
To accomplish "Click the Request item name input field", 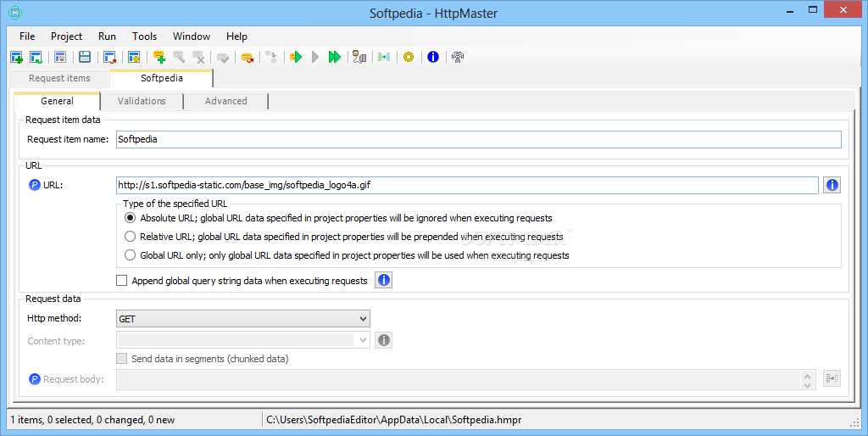I will coord(479,139).
